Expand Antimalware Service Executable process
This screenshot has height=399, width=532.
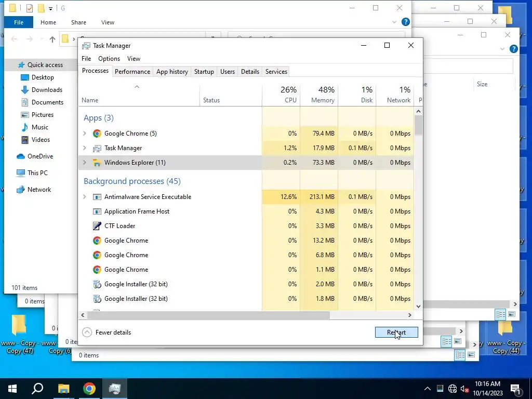pos(85,197)
